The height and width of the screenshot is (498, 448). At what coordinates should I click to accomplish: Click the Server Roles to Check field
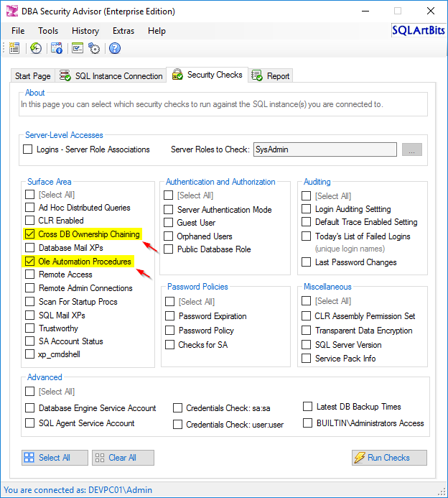325,149
